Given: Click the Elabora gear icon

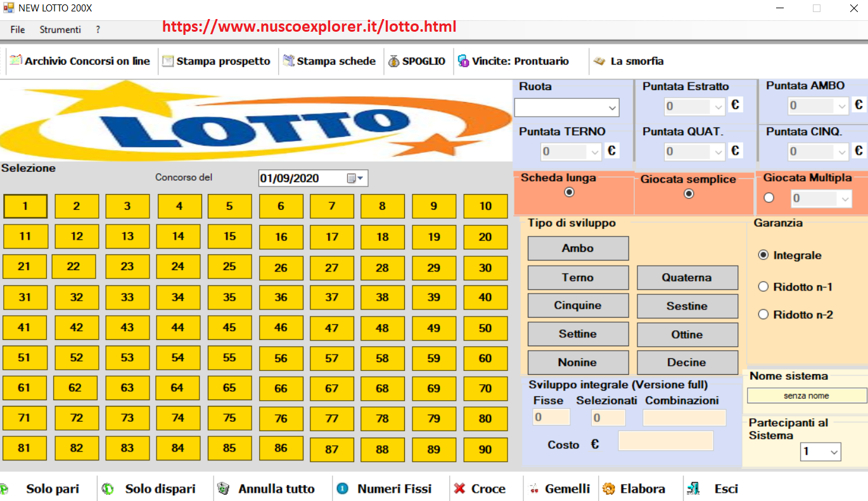Looking at the screenshot, I should (x=609, y=489).
